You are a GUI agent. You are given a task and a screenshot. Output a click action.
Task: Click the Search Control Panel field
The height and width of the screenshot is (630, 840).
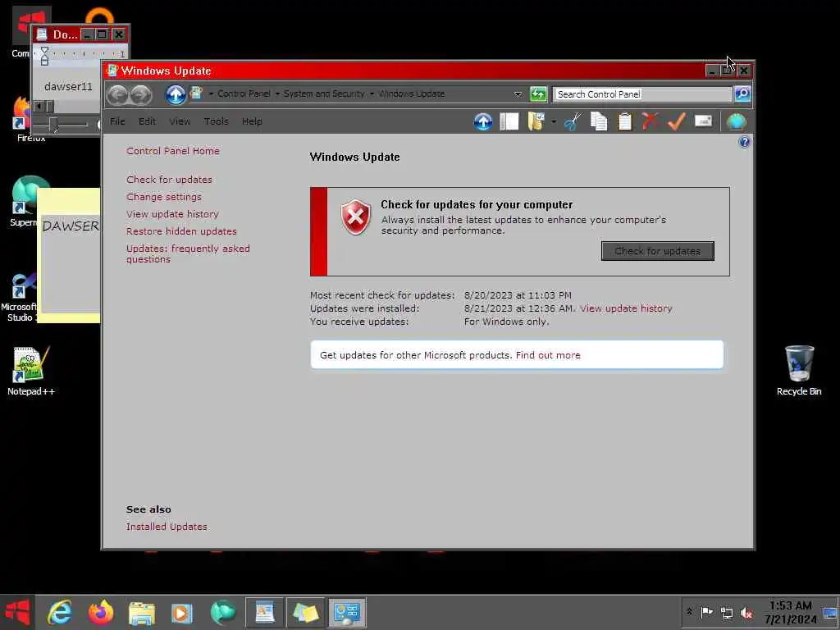coord(642,94)
